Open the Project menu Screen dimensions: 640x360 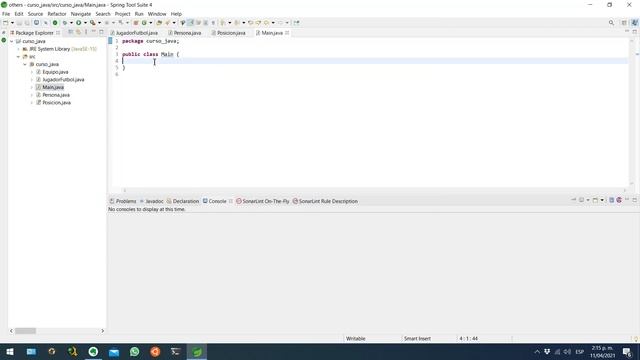click(122, 14)
